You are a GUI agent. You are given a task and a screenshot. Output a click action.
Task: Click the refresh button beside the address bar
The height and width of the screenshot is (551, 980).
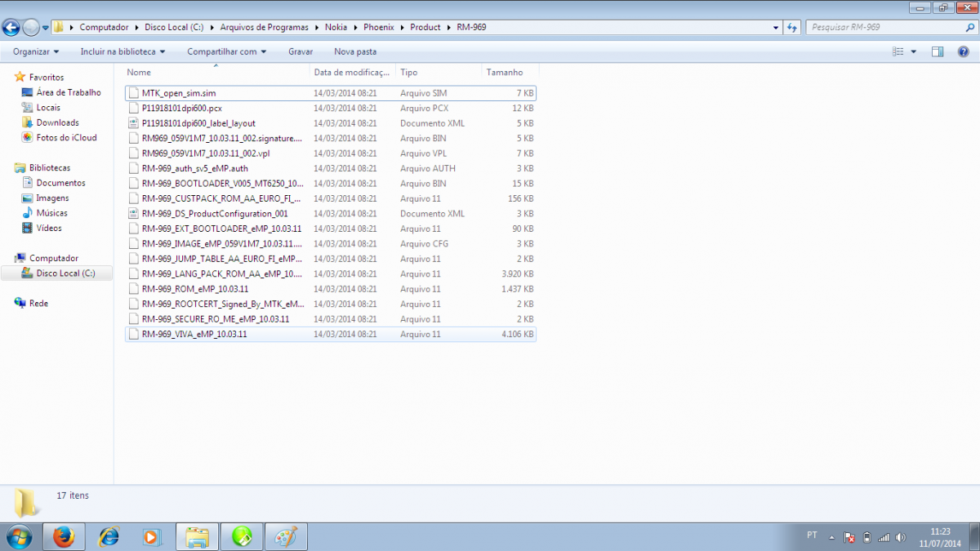pyautogui.click(x=792, y=27)
